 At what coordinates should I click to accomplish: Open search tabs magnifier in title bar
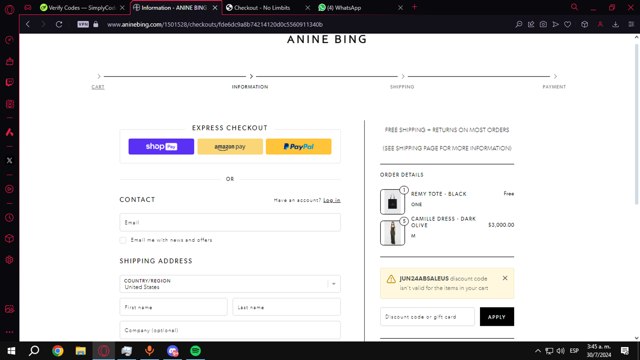pyautogui.click(x=574, y=7)
